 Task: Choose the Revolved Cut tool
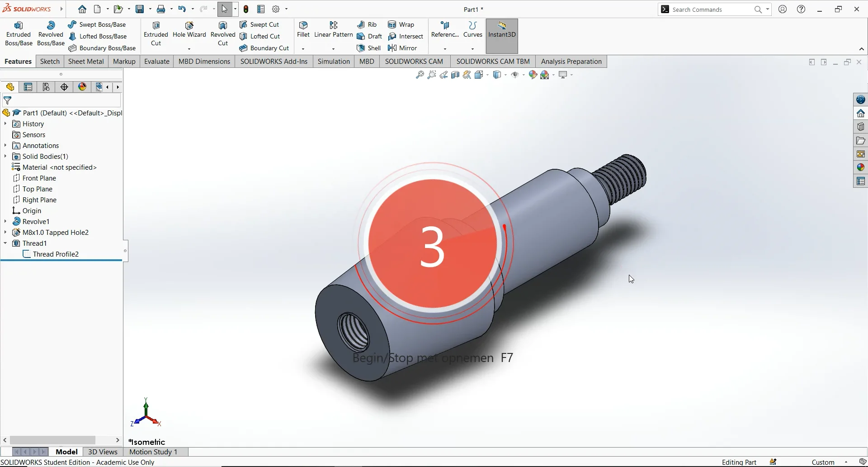(223, 34)
